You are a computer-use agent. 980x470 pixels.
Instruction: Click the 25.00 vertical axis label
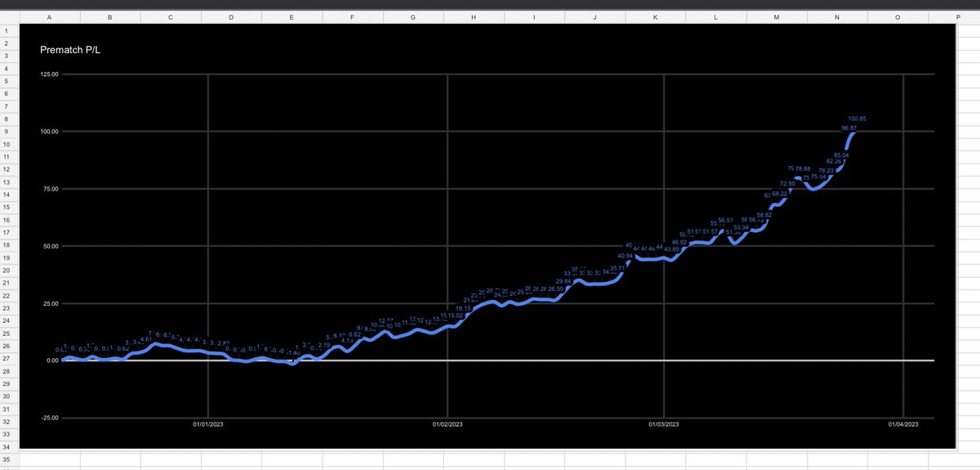[49, 303]
